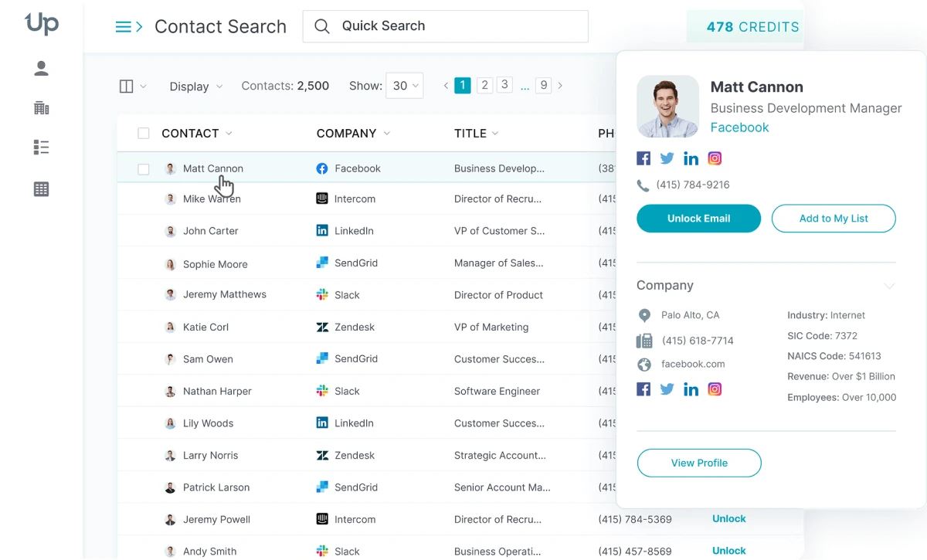
Task: Open Matt Cannon's LinkedIn profile icon
Action: (691, 158)
